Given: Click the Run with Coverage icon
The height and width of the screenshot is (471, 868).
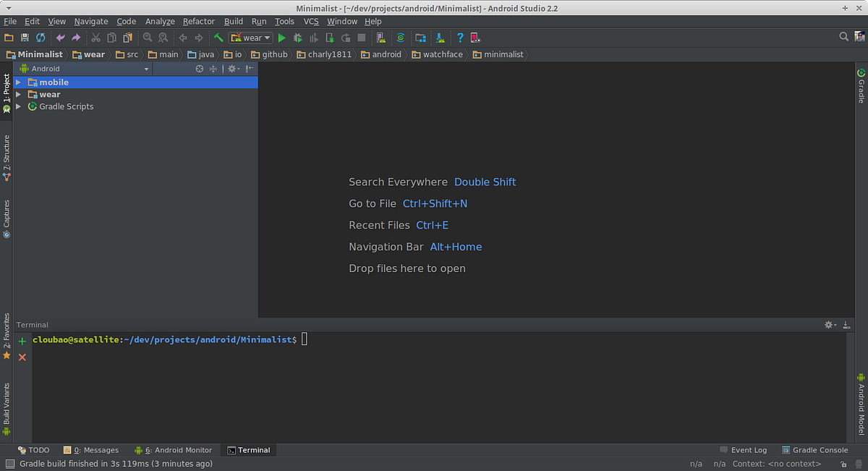Looking at the screenshot, I should click(314, 38).
